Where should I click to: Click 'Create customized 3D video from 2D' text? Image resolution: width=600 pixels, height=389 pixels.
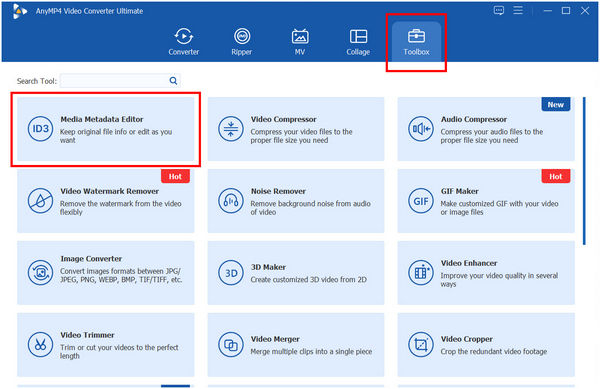tap(308, 280)
